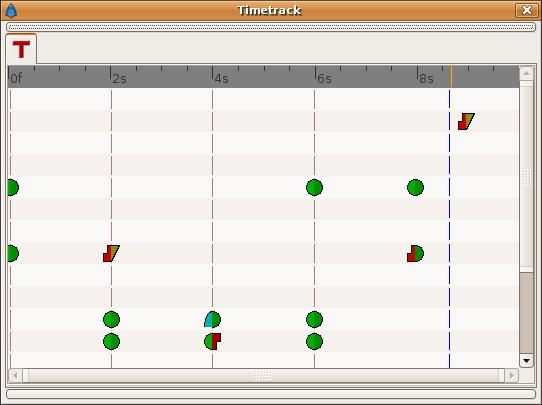Click the green waypoint at 2s in the bottom row
This screenshot has width=542, height=405.
pos(111,341)
